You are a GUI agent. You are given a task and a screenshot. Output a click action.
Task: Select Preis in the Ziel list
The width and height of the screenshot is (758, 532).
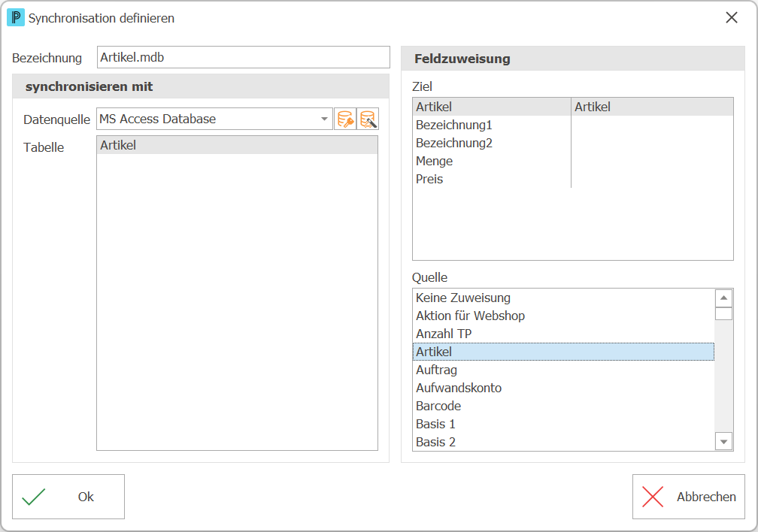[492, 179]
